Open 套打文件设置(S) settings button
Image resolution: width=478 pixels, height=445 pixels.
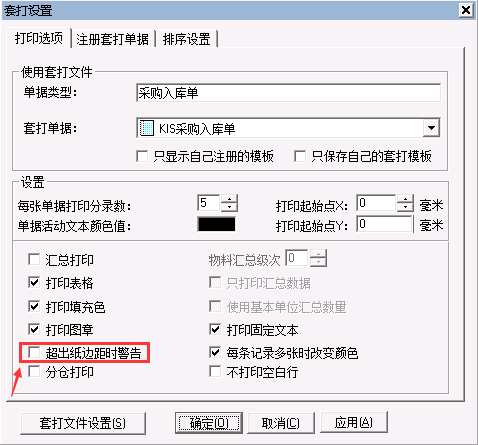click(83, 423)
